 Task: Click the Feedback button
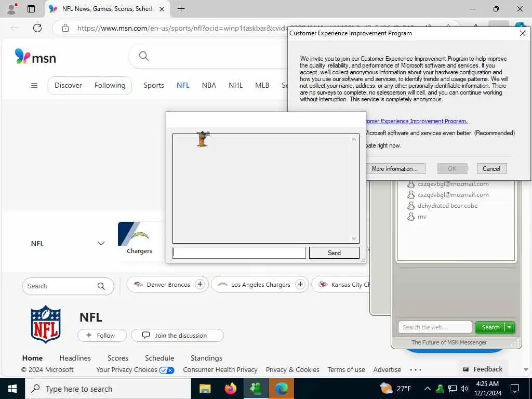[x=483, y=369]
